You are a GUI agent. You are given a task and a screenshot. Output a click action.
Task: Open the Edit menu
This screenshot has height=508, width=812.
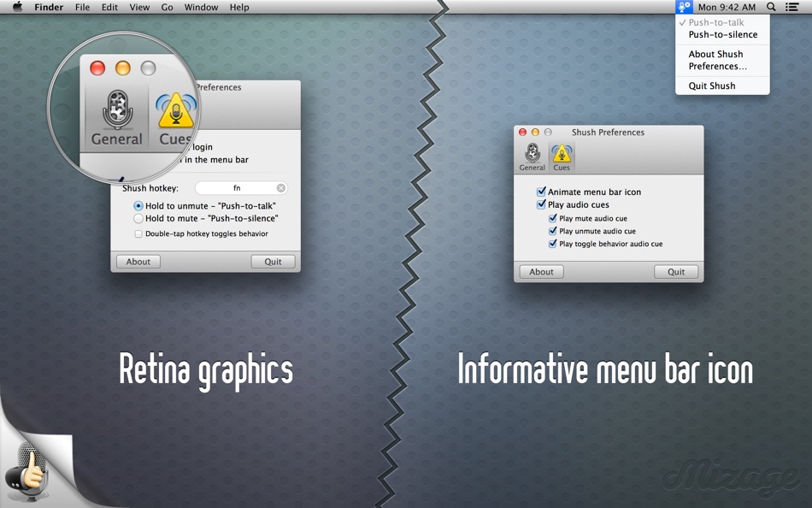coord(109,7)
